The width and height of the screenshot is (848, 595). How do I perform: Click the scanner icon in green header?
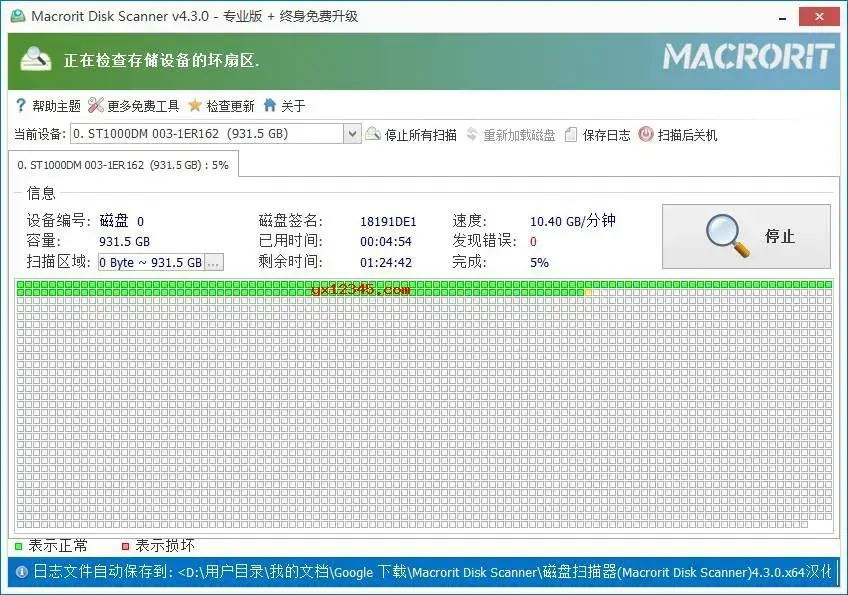tap(36, 60)
